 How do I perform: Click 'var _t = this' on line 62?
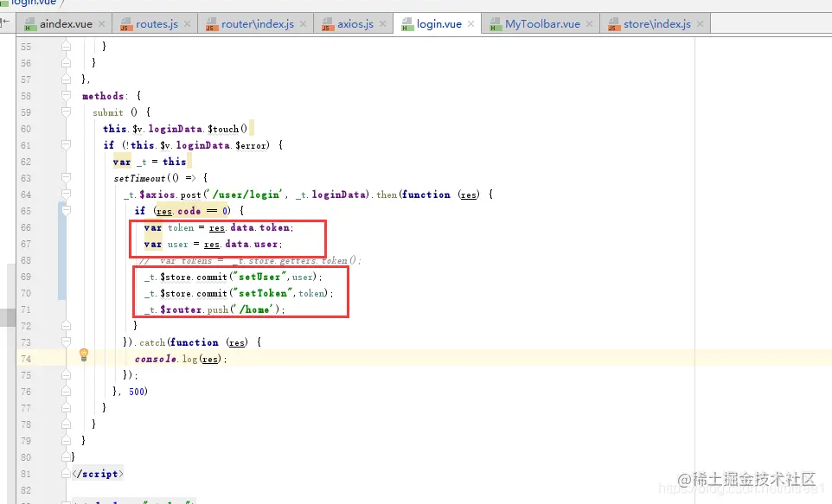pos(150,162)
